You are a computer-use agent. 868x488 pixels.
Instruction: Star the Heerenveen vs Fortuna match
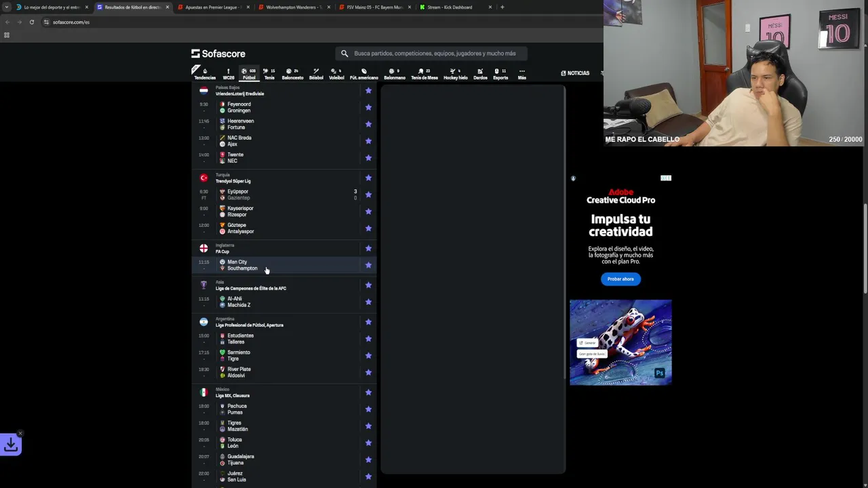point(368,124)
